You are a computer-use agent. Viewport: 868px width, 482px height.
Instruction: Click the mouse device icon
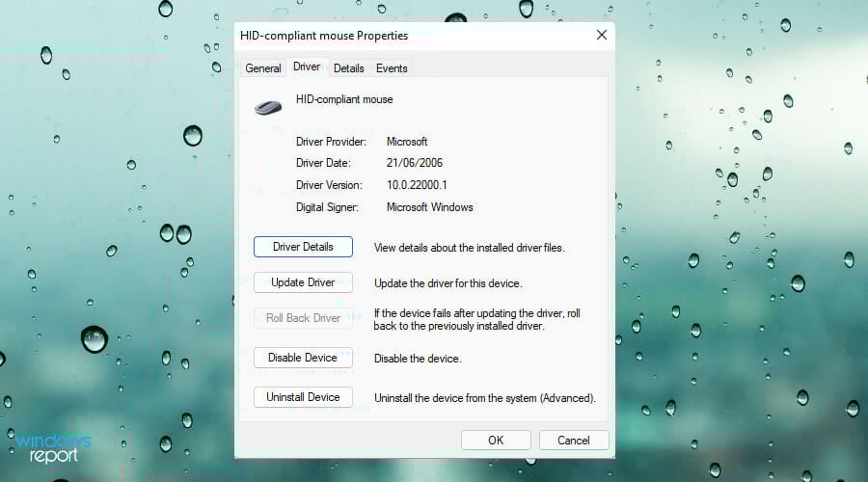coord(268,107)
